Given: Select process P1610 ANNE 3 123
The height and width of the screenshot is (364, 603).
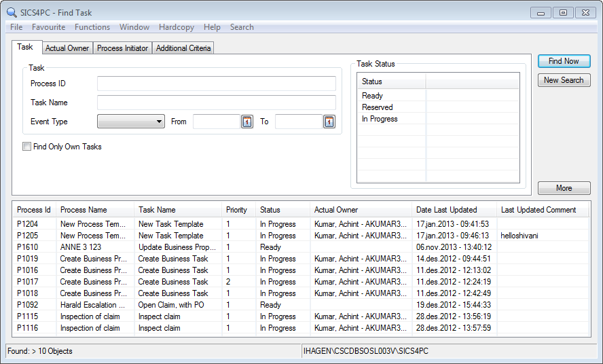Looking at the screenshot, I should (x=301, y=247).
